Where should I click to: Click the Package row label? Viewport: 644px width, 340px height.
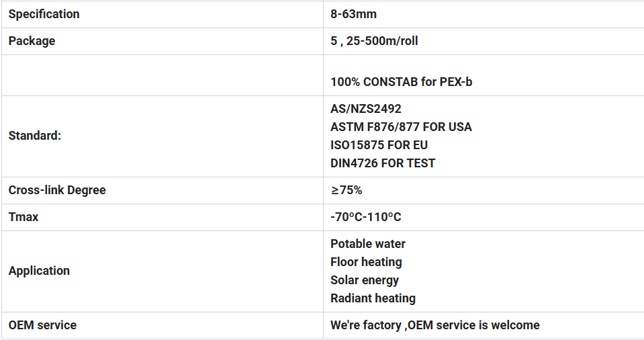click(32, 41)
